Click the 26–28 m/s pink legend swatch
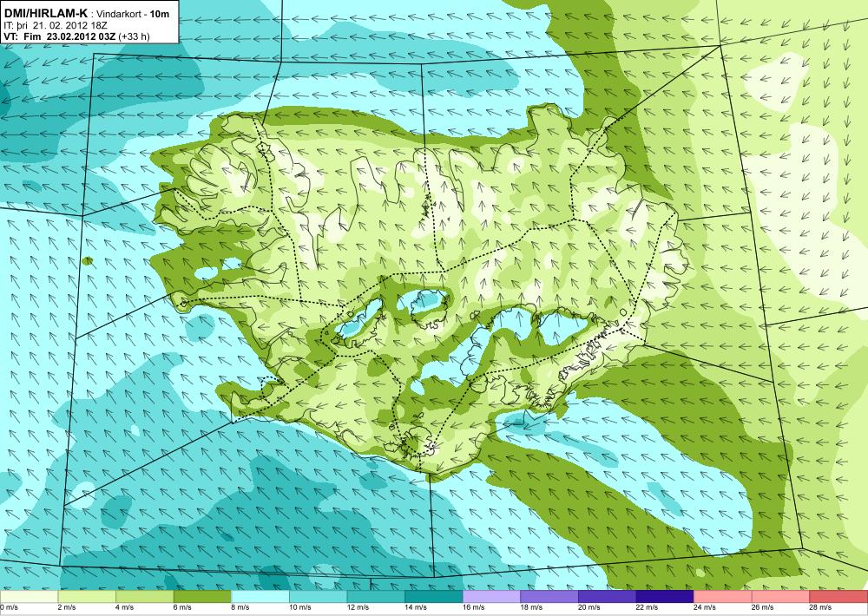868x616 pixels. click(780, 597)
